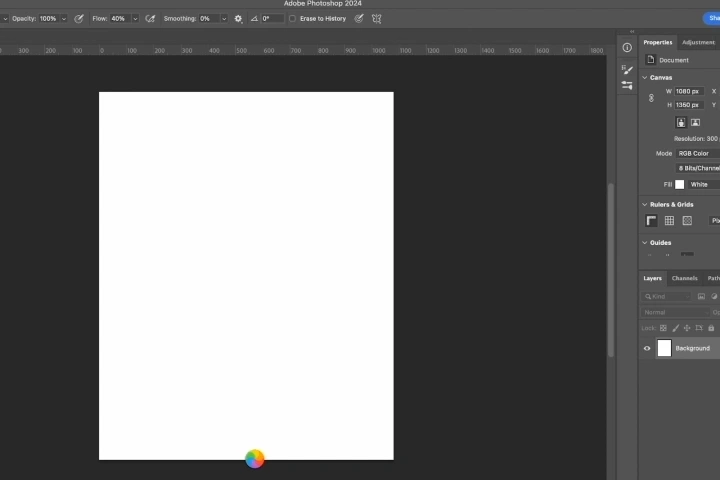Viewport: 720px width, 480px height.
Task: Set canvas orientation to portrait
Action: point(681,123)
